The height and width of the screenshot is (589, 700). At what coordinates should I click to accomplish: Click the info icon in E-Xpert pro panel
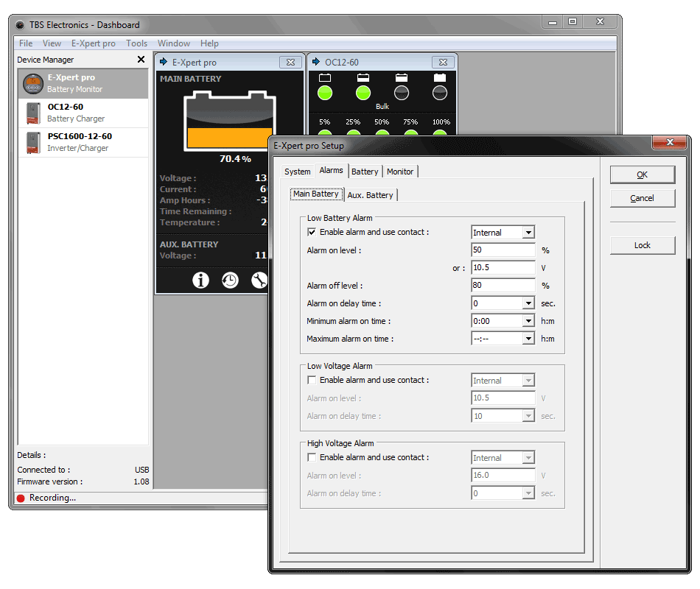[200, 281]
